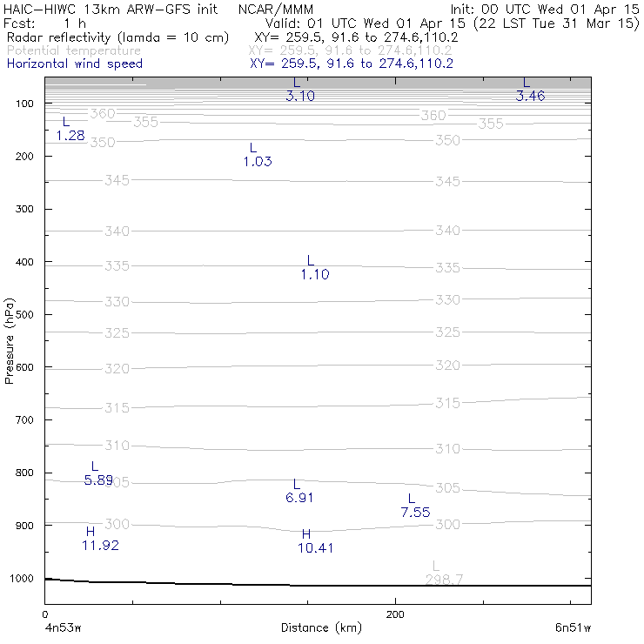This screenshot has width=644, height=644.
Task: Click the distance axis origin label 0
Action: point(44,614)
